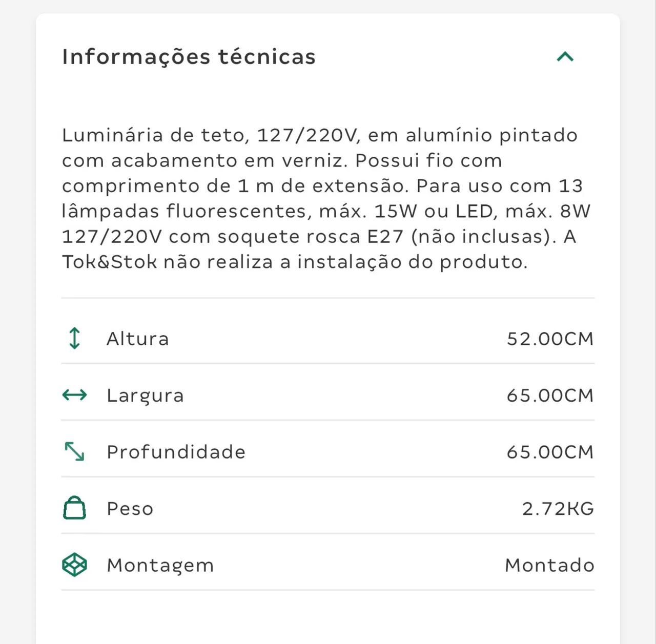The height and width of the screenshot is (644, 656).
Task: Click the Profundidade diagonal arrow icon
Action: pos(74,451)
